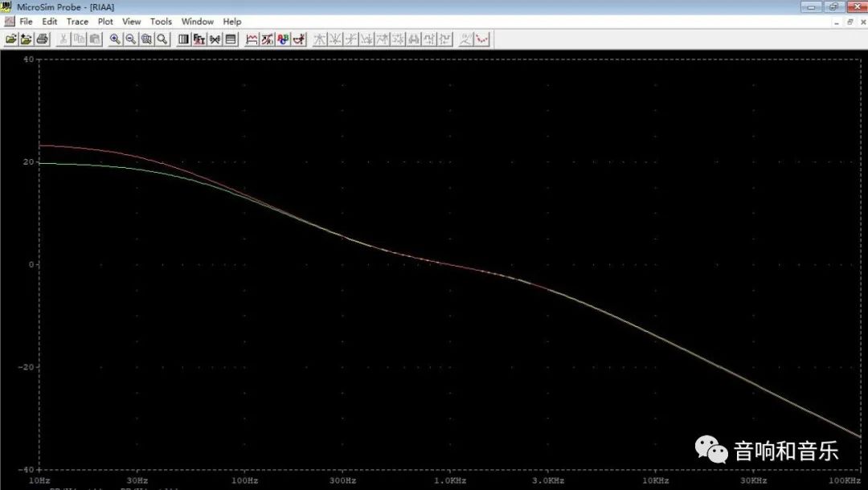Click the 3.0KHz X-axis label
The height and width of the screenshot is (490, 868).
point(548,480)
